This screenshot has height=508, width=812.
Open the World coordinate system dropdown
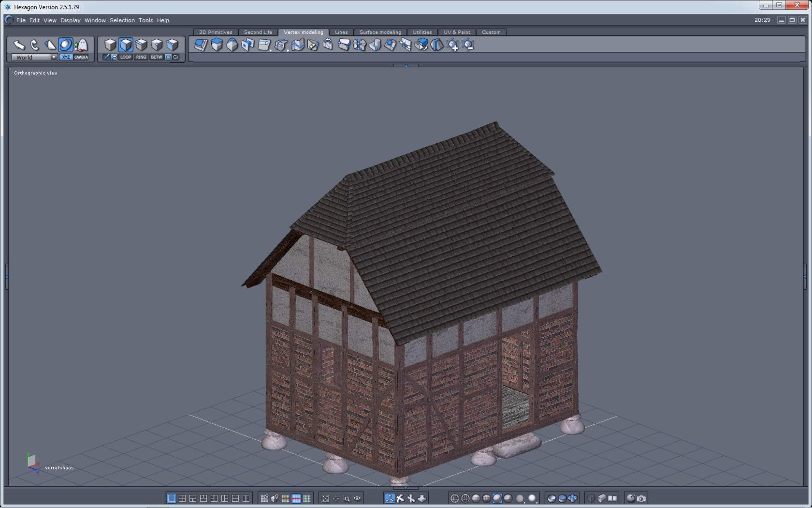34,57
